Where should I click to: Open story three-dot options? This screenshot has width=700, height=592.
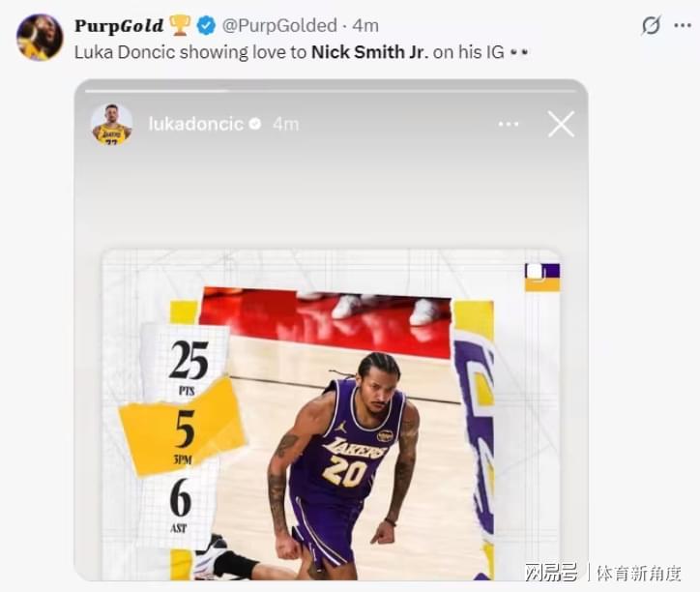pos(509,124)
